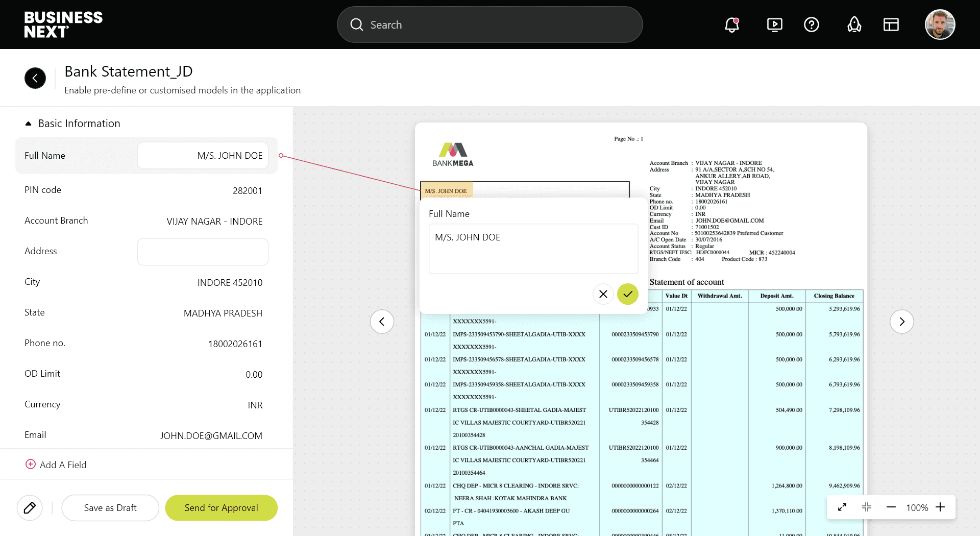
Task: Go back using the black arrow button
Action: pos(35,78)
